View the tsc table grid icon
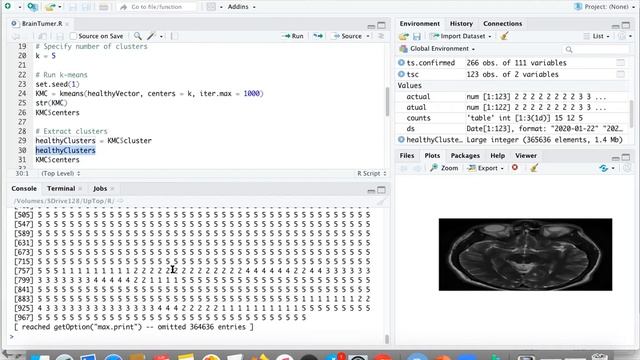This screenshot has height=360, width=640. [620, 74]
